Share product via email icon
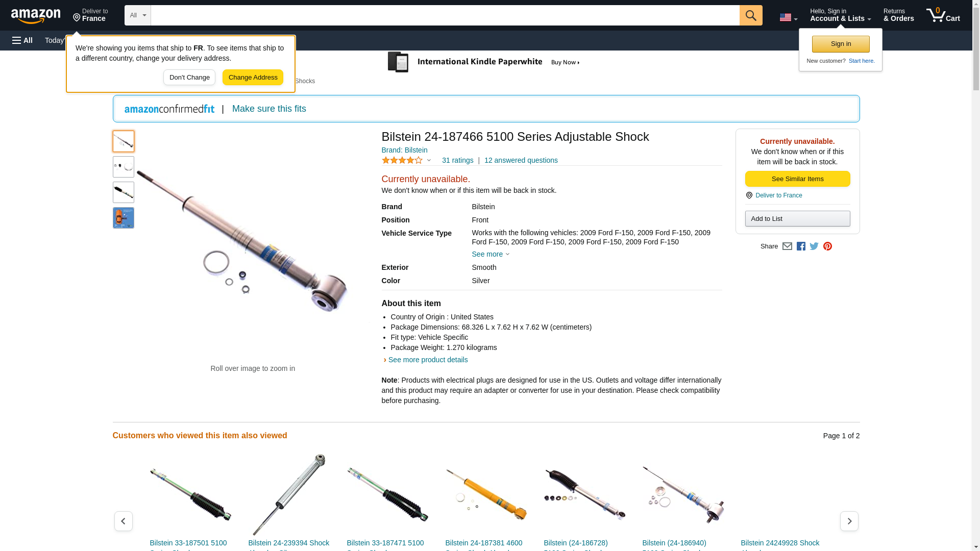 point(787,246)
